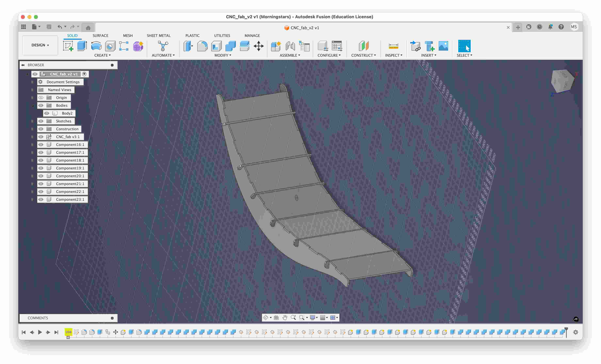Image resolution: width=601 pixels, height=364 pixels.
Task: Click the ViewCube to reorient
Action: click(563, 81)
